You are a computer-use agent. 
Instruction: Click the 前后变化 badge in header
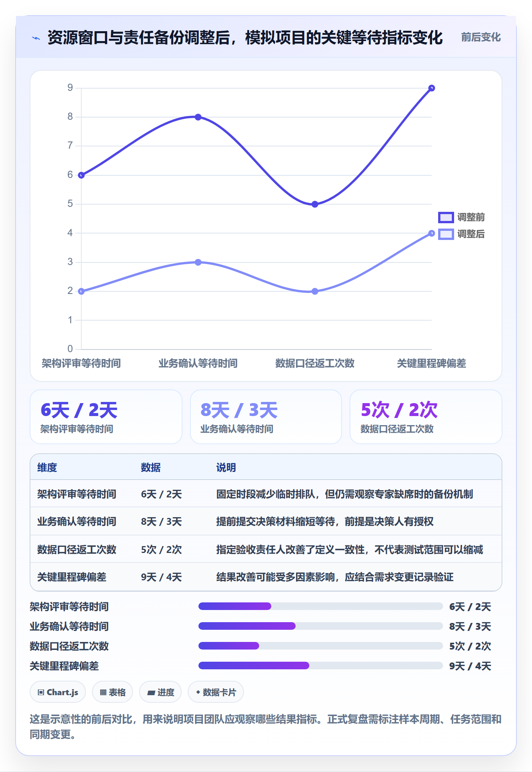click(481, 37)
